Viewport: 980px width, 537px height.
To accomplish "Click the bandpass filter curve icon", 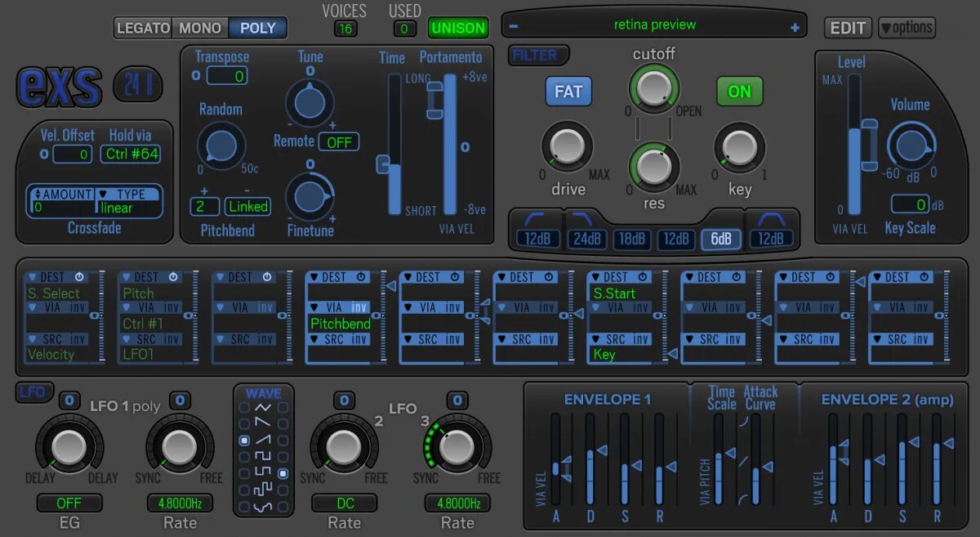I will [770, 218].
